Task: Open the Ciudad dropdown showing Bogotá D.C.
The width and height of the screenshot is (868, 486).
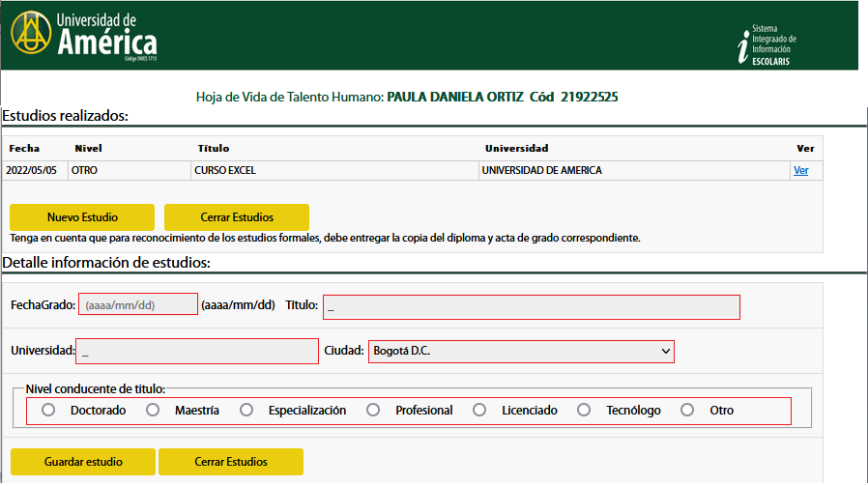Action: click(521, 352)
